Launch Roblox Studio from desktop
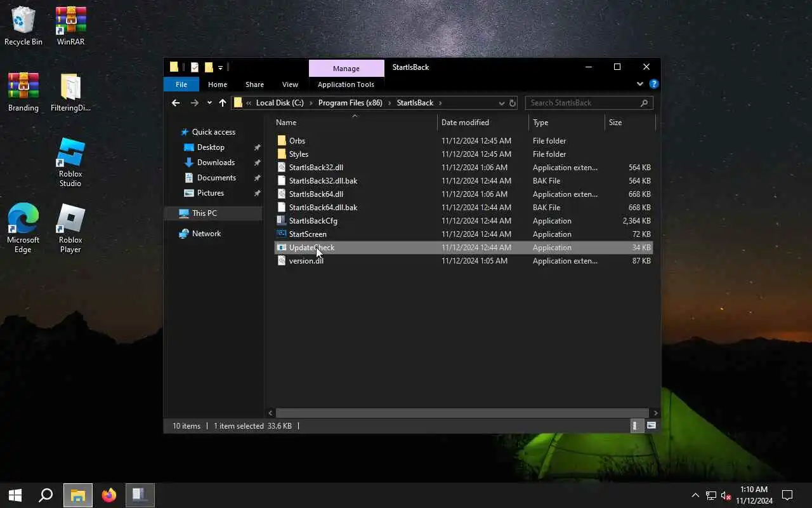The height and width of the screenshot is (508, 812). [x=70, y=163]
